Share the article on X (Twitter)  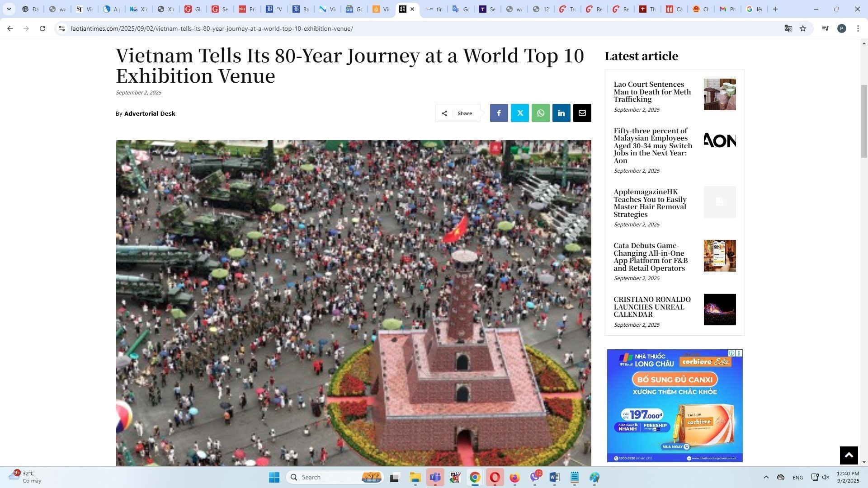click(x=519, y=113)
